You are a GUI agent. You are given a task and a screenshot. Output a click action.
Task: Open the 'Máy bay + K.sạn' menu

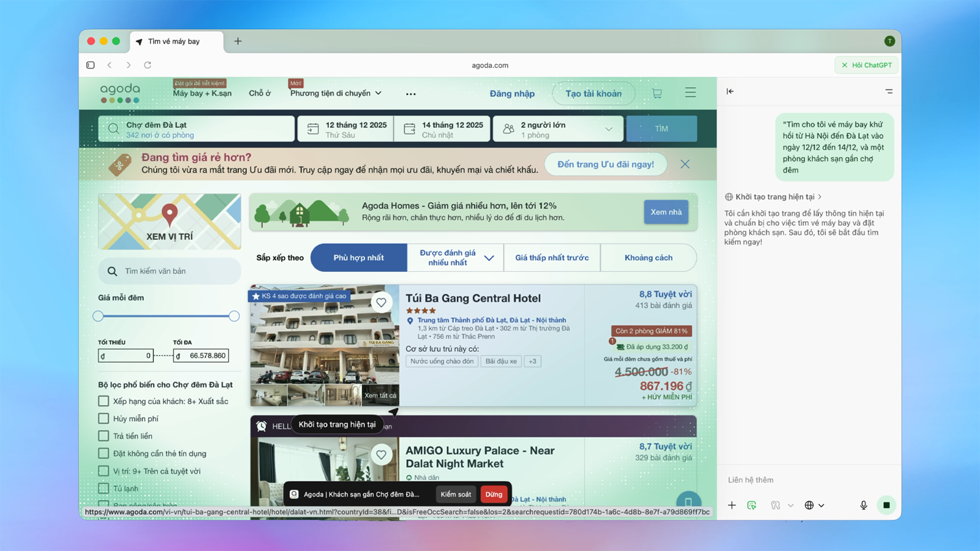coord(202,94)
